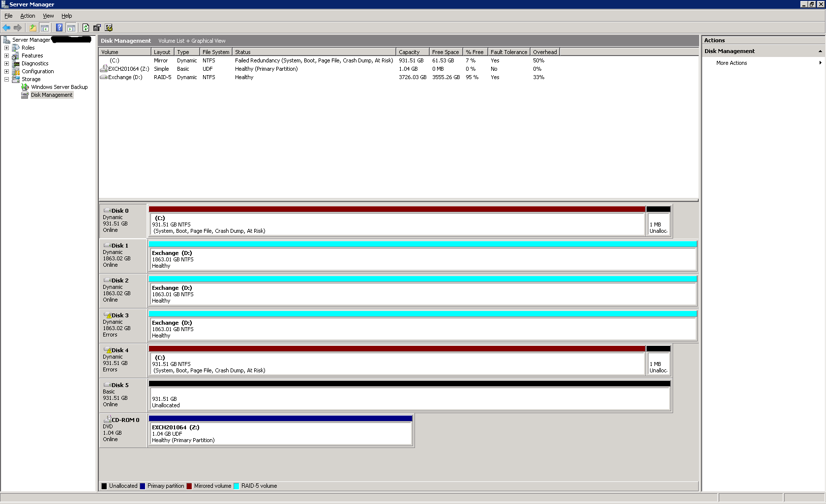
Task: Select the (C:) mirrored partition on Disk 0
Action: tap(397, 221)
